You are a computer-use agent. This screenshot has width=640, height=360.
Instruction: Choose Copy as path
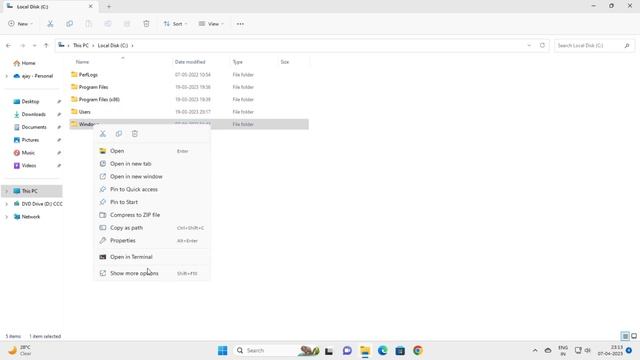(152, 228)
